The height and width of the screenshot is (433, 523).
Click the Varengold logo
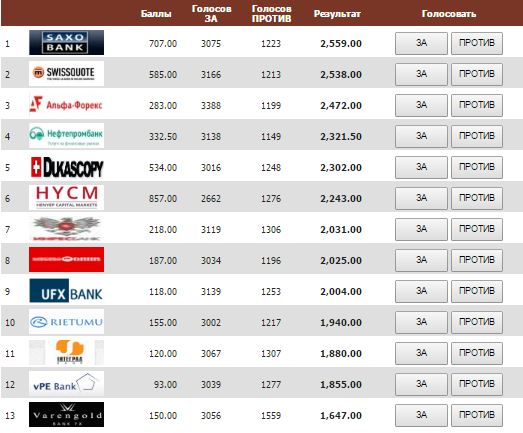click(x=66, y=415)
